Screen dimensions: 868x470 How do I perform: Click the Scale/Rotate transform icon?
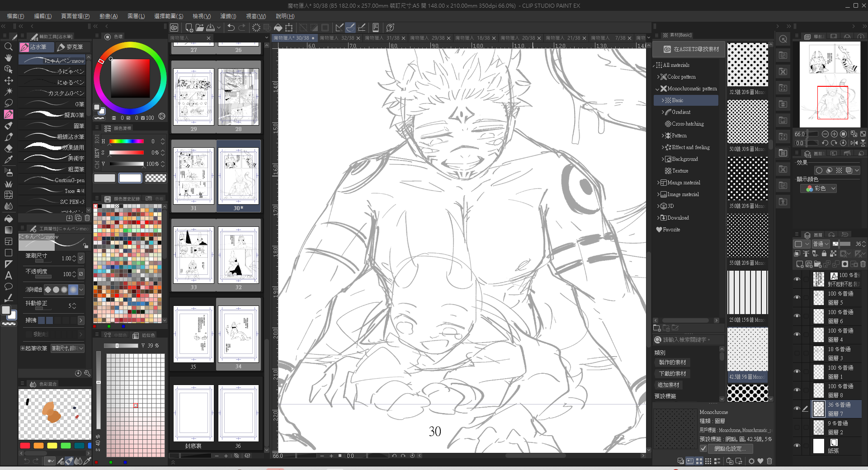click(289, 28)
